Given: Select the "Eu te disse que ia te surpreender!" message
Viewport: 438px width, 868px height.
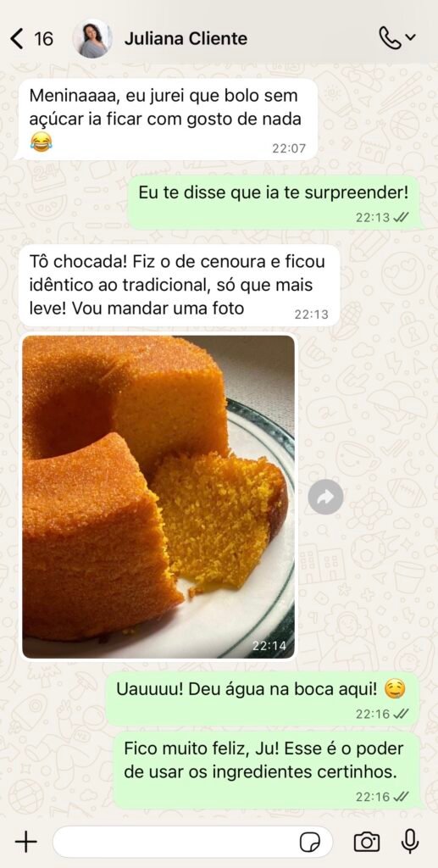Looking at the screenshot, I should (x=273, y=202).
